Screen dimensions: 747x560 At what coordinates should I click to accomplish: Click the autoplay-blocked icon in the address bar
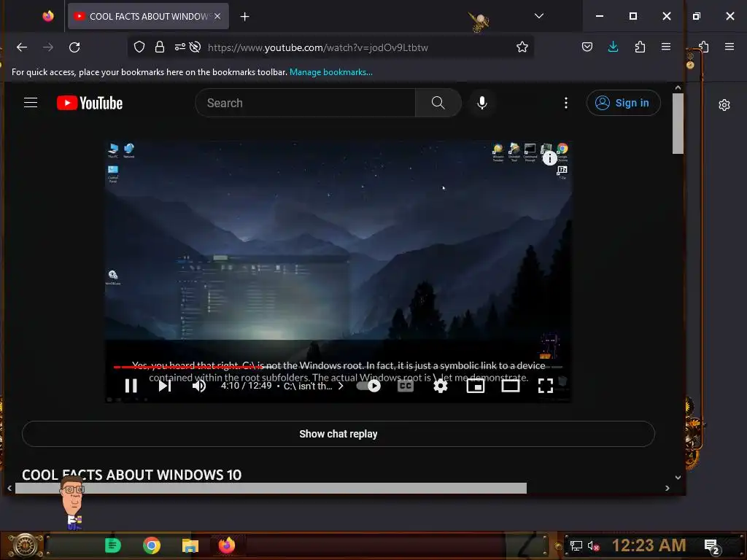point(195,47)
